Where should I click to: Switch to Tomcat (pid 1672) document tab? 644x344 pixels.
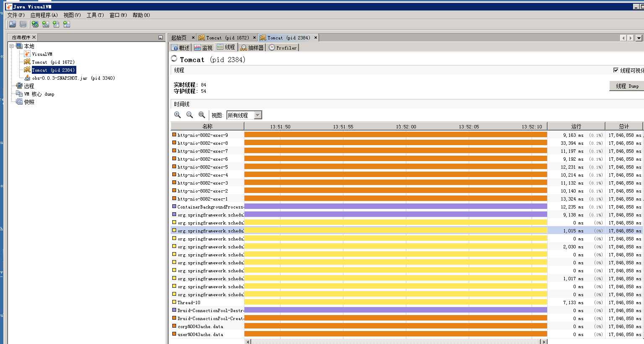point(227,38)
